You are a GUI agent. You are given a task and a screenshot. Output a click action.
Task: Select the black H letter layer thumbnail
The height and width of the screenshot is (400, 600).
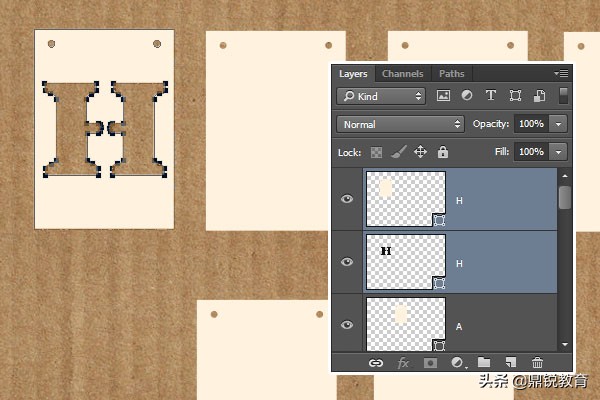[x=406, y=262]
